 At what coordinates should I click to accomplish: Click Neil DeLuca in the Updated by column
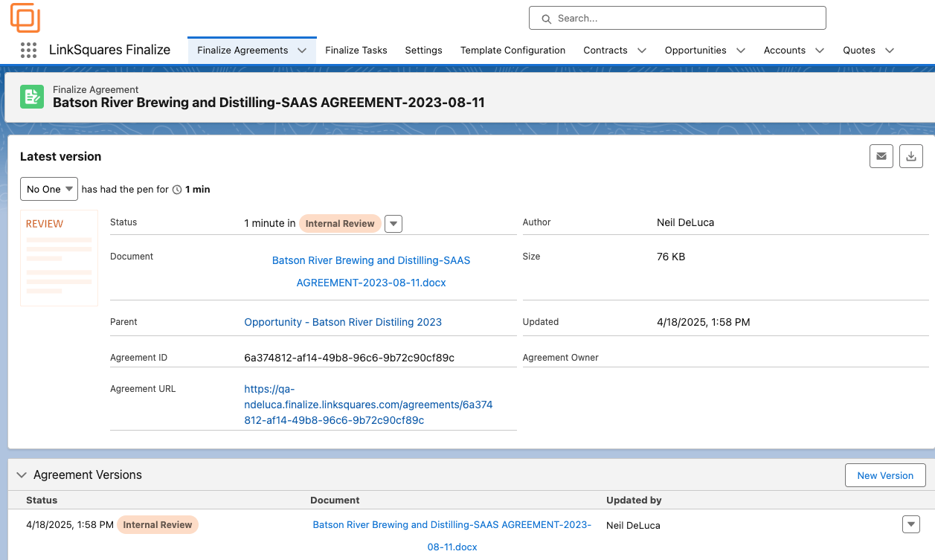[633, 525]
